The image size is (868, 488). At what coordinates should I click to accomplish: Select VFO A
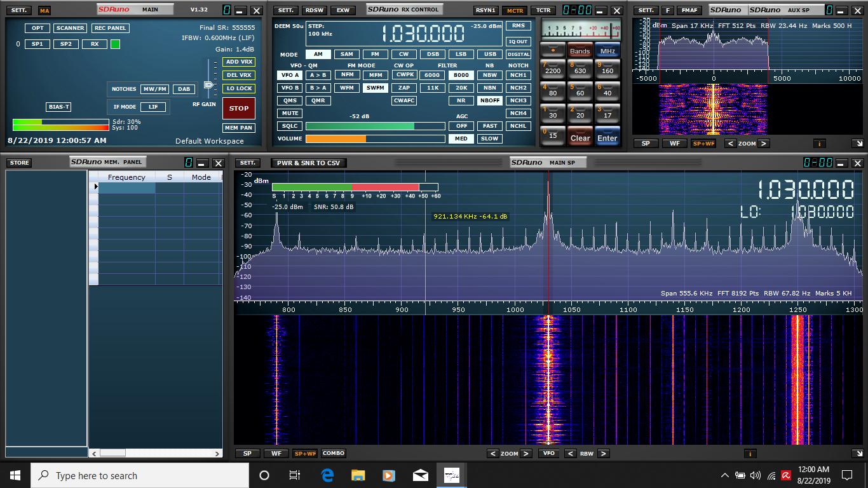(290, 75)
